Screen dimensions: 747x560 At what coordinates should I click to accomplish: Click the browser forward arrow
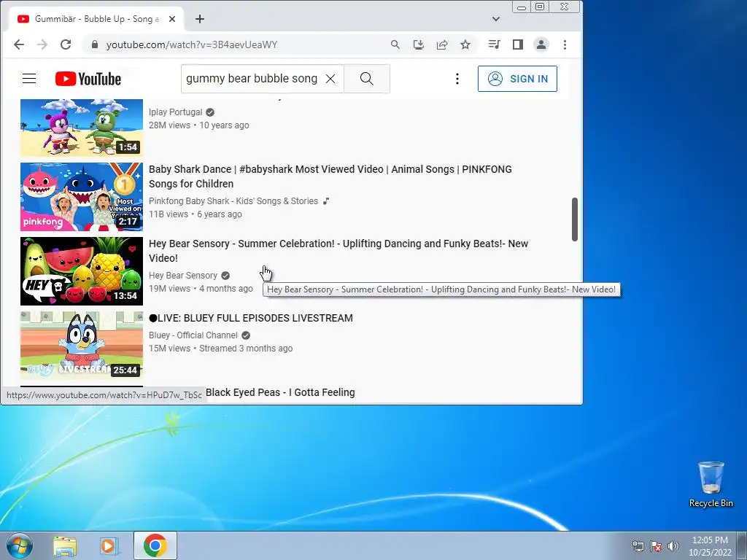42,44
